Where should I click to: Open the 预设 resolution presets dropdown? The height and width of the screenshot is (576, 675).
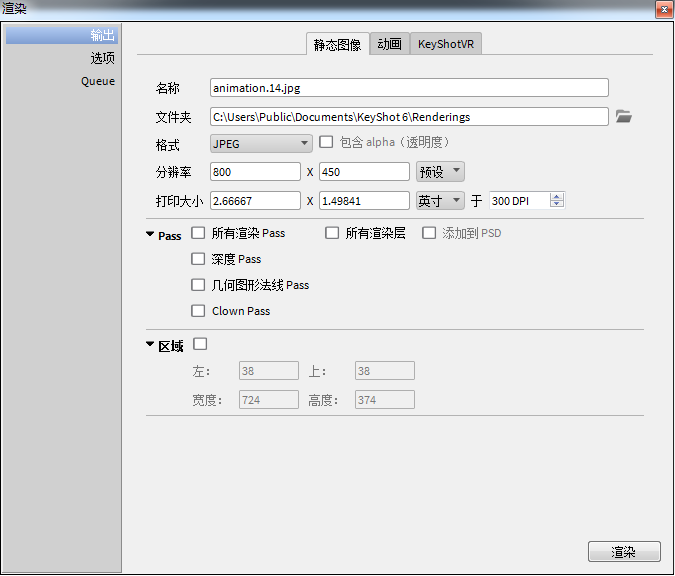(x=438, y=172)
